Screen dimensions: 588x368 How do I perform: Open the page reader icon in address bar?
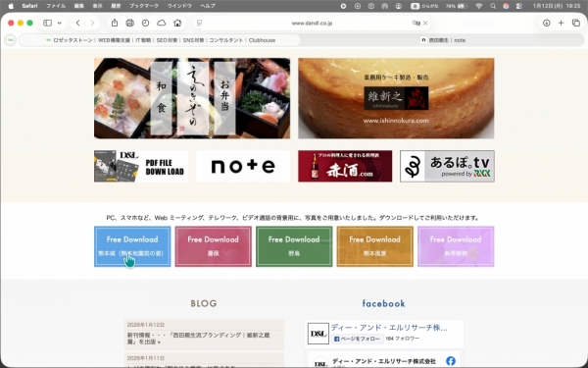pos(200,23)
